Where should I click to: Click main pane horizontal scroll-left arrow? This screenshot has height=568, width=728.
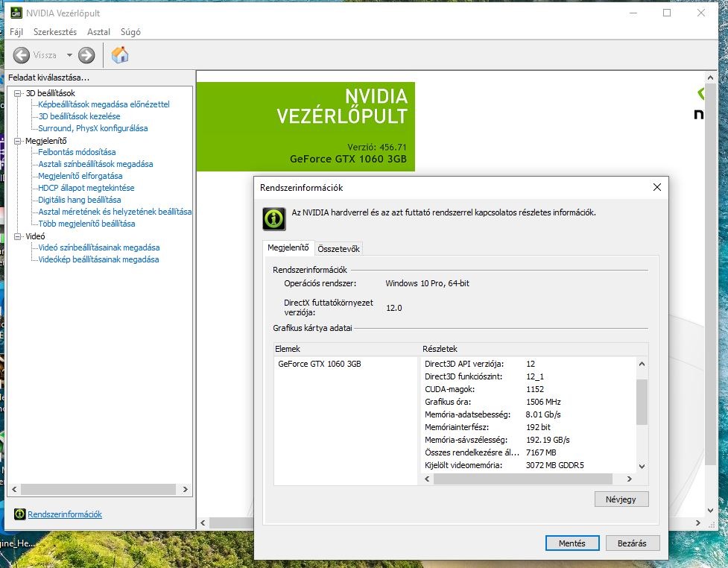click(203, 523)
